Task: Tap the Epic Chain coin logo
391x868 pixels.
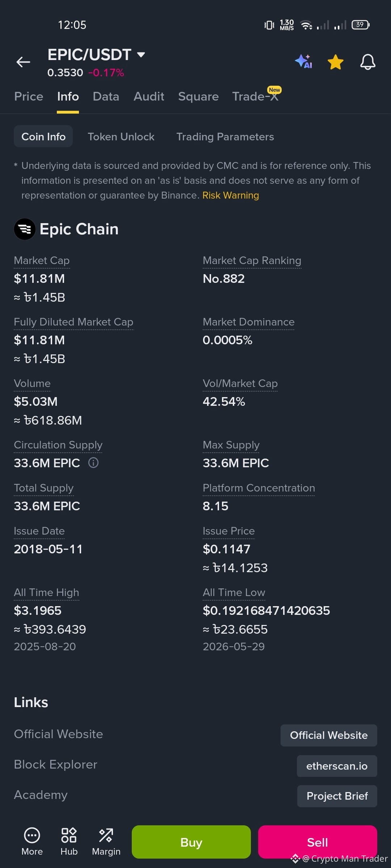Action: click(25, 229)
